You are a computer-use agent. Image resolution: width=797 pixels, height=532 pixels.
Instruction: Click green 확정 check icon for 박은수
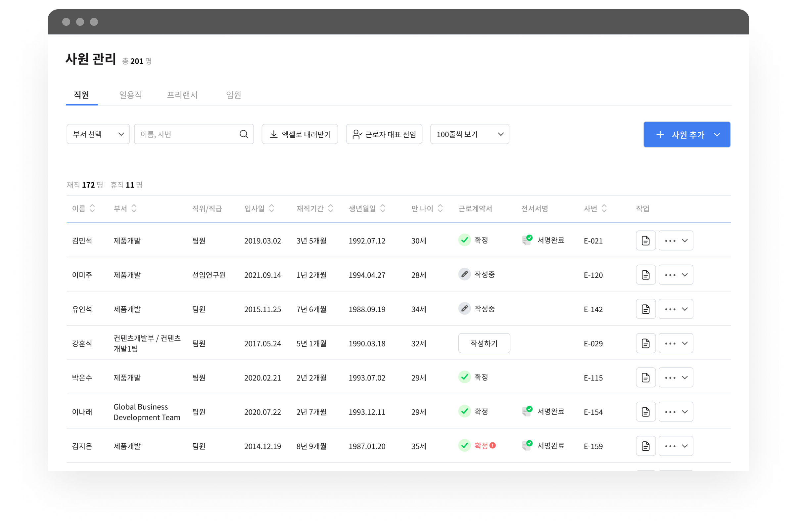pos(464,377)
